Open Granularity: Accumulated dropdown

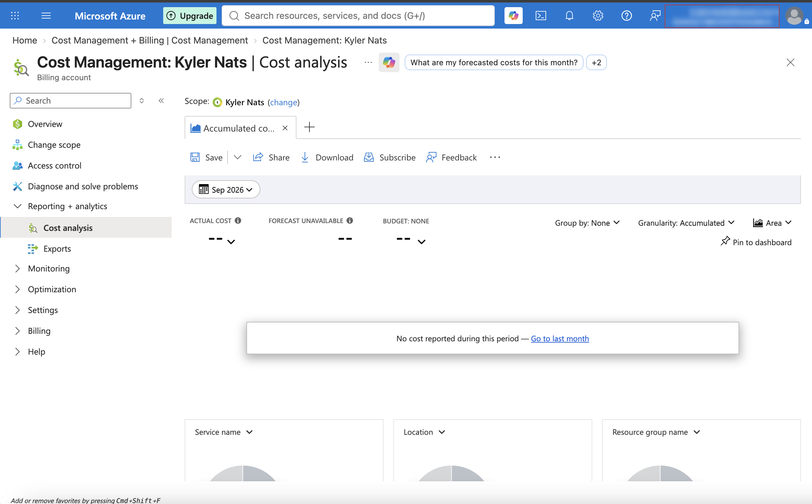coord(686,223)
